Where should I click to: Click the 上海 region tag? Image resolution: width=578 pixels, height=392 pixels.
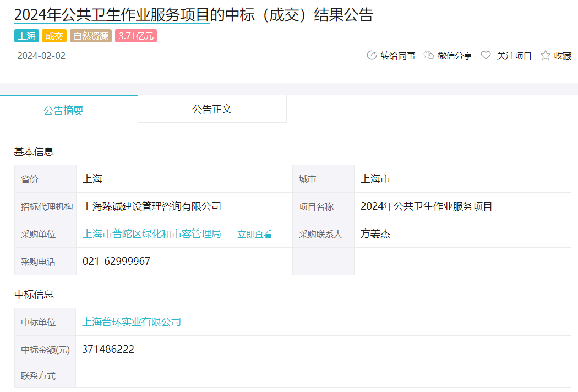(x=26, y=36)
